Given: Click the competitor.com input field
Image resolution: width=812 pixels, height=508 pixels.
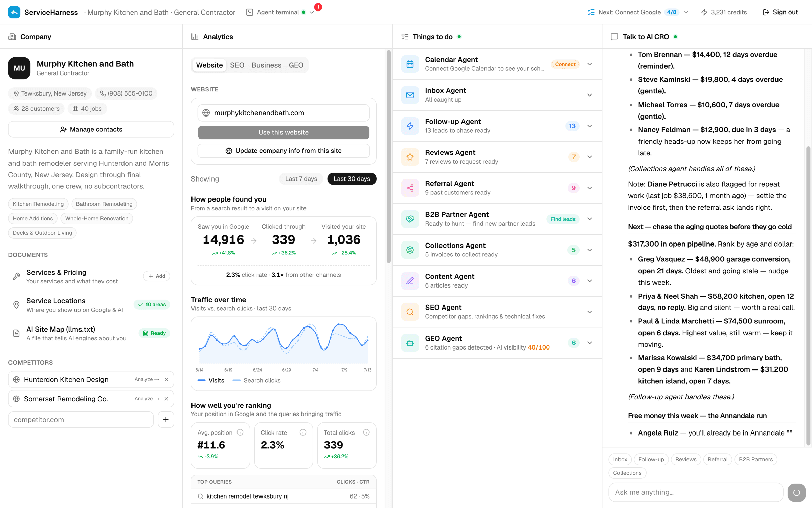Looking at the screenshot, I should click(81, 420).
